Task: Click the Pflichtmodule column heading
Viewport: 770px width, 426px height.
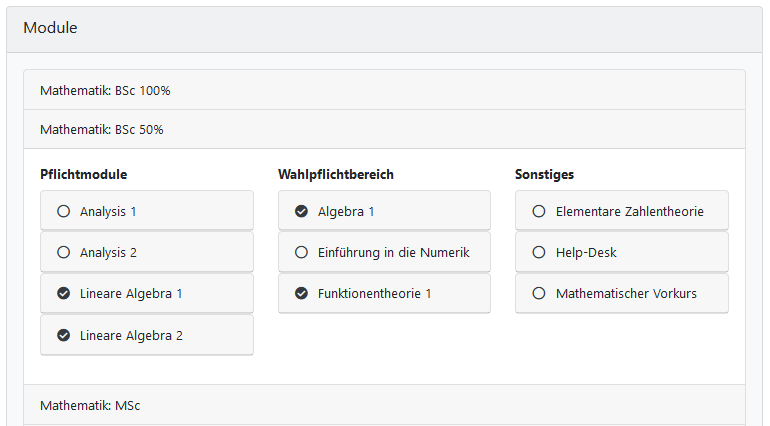Action: coord(83,174)
